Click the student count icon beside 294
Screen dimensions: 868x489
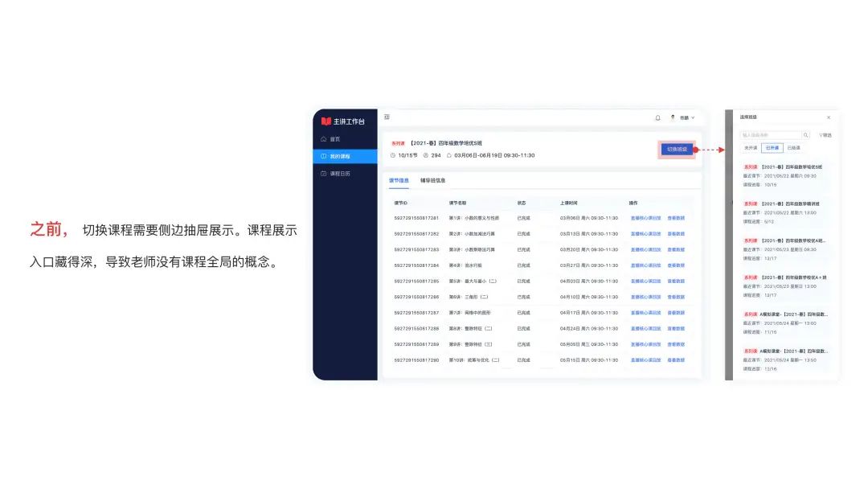point(426,155)
